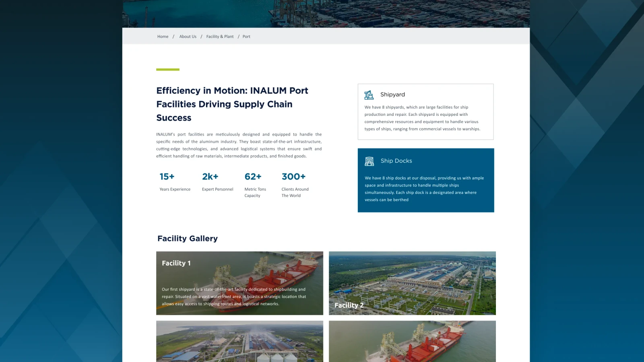Click the Efficiency in Motion headline
This screenshot has height=362, width=644.
coord(232,104)
